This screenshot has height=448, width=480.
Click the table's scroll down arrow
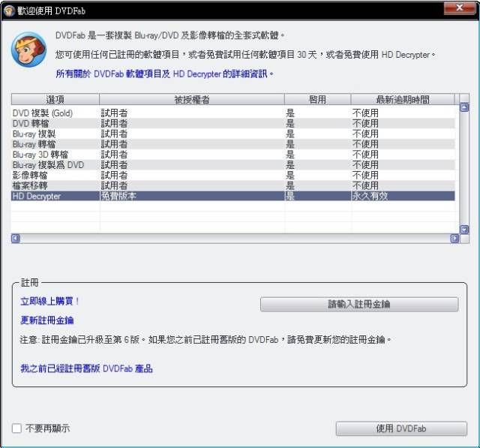click(x=463, y=229)
